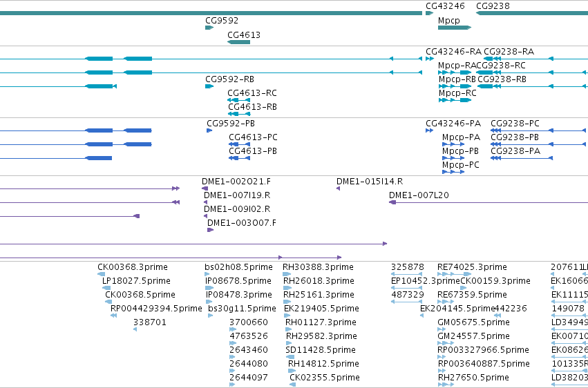The image size is (588, 388).
Task: Open EST label RH25161.3prime
Action: click(319, 295)
